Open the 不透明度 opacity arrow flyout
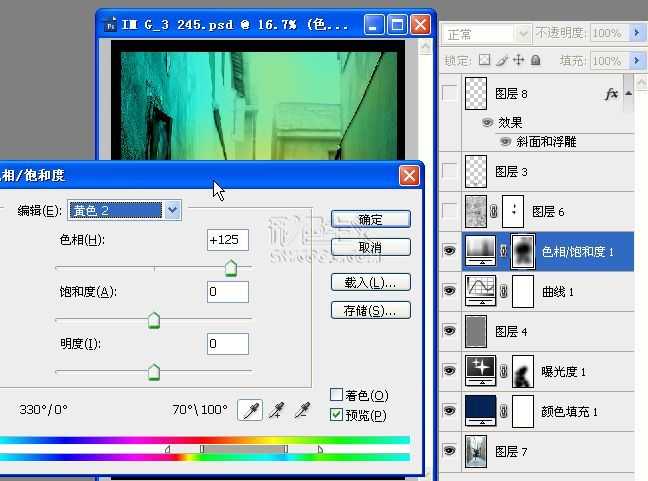This screenshot has width=648, height=481. tap(636, 32)
